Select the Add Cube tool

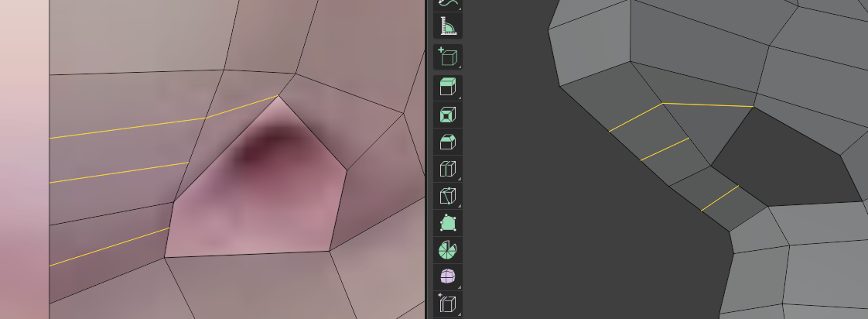(448, 57)
